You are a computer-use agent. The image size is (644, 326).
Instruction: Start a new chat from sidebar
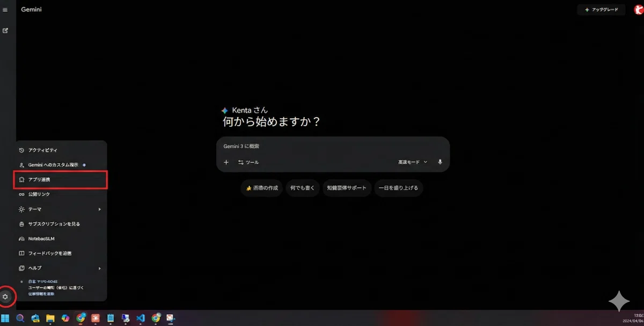point(5,31)
